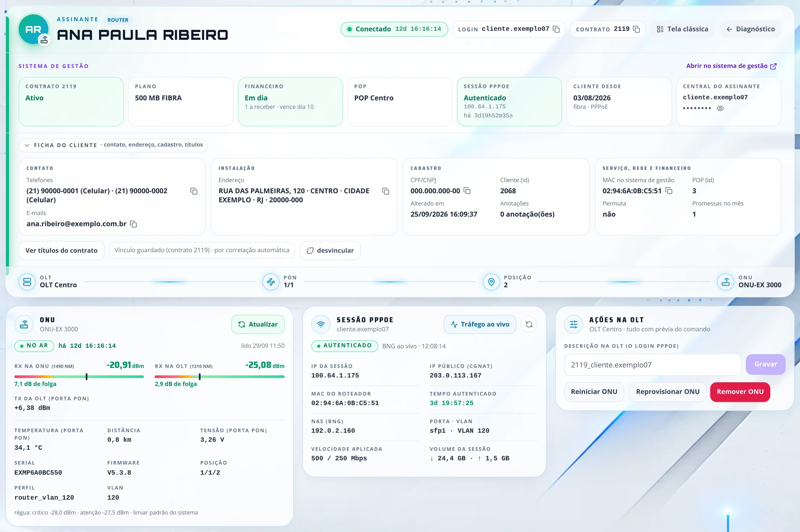Click the RX na ONU signal gauge
Screen dimensions: 800x532
pos(79,377)
